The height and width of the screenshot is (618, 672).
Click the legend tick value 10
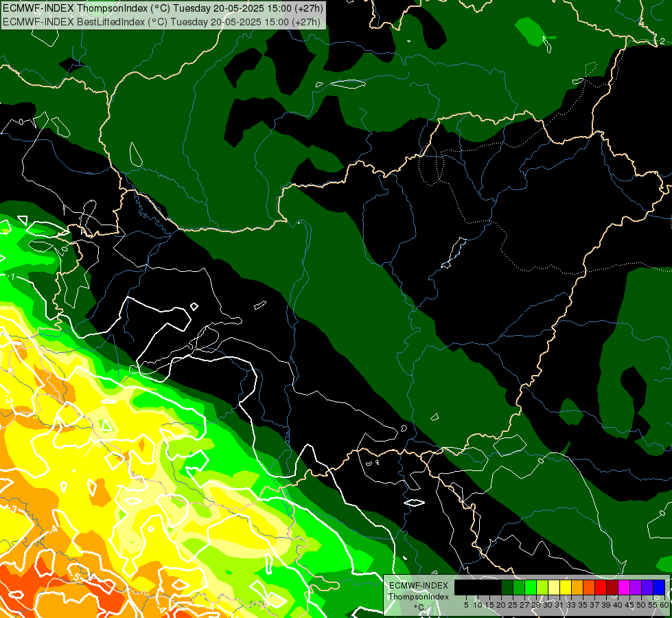(478, 605)
